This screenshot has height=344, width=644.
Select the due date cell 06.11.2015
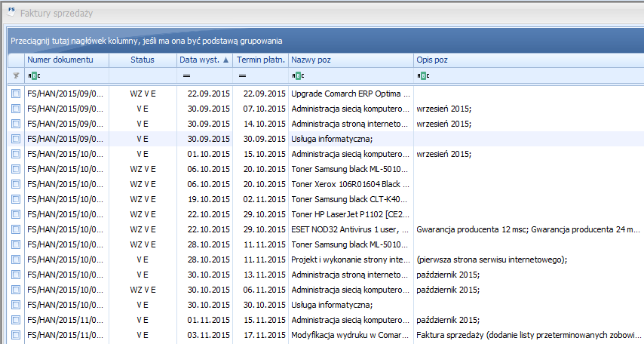click(x=260, y=290)
